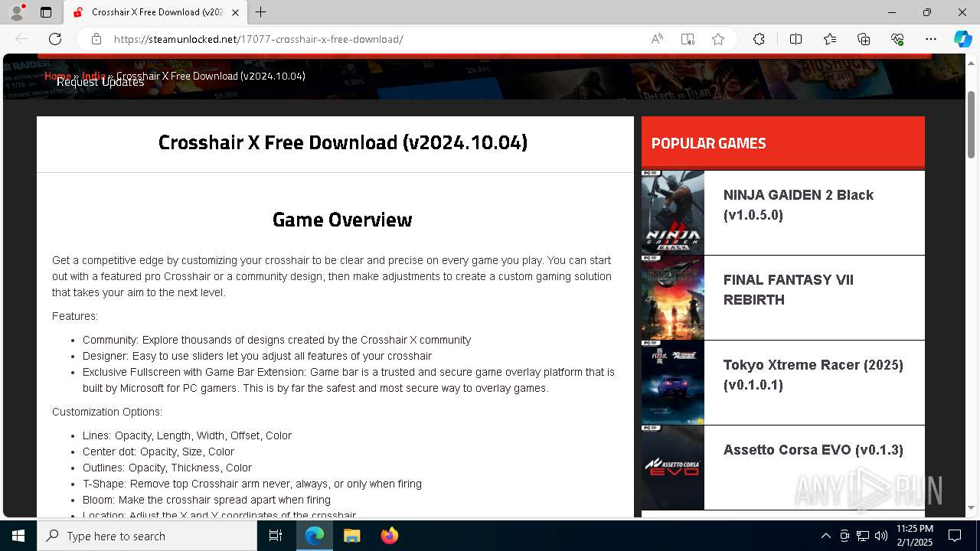This screenshot has height=551, width=980.
Task: Open Browser essentials heart icon
Action: tap(897, 39)
